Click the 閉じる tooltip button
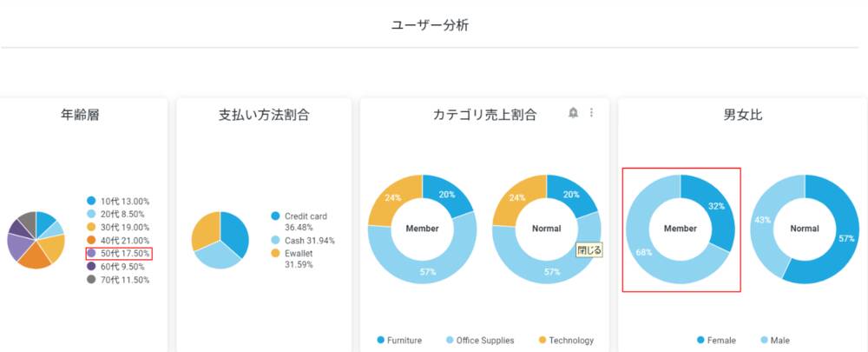Screen dimensions: 868x352 pyautogui.click(x=589, y=249)
